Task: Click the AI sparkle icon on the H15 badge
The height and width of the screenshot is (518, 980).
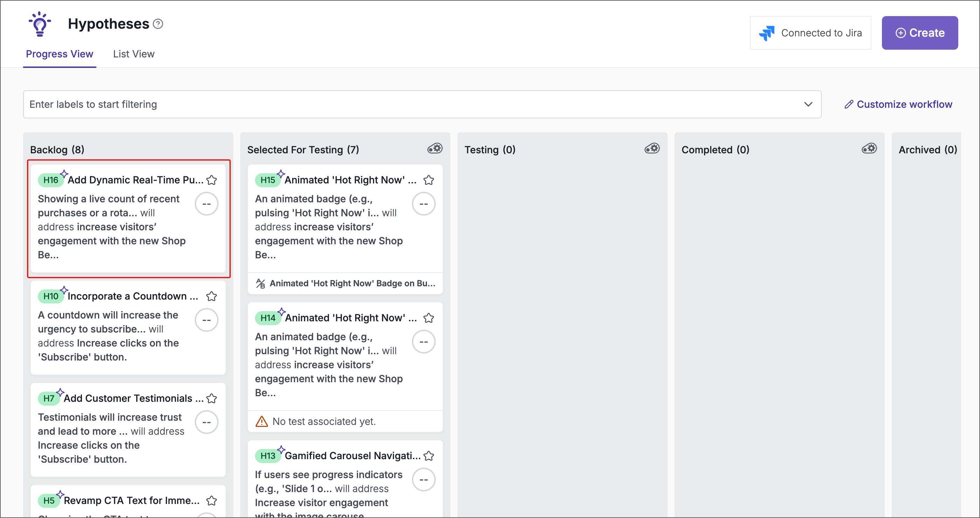Action: [x=281, y=174]
